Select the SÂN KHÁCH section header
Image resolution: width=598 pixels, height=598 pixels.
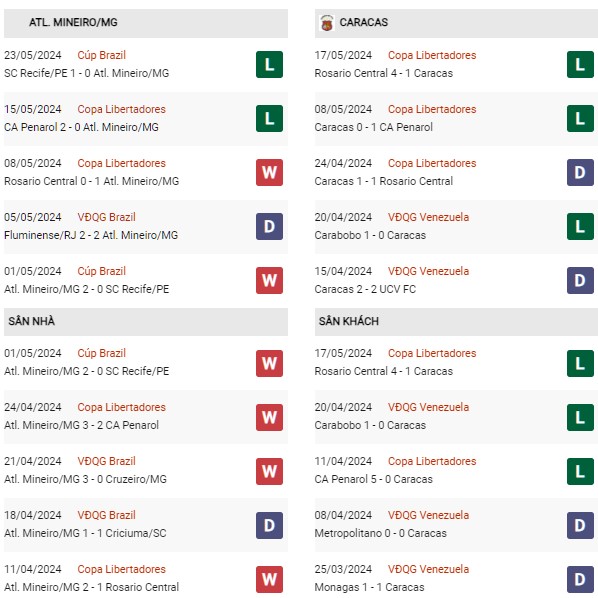[456, 322]
